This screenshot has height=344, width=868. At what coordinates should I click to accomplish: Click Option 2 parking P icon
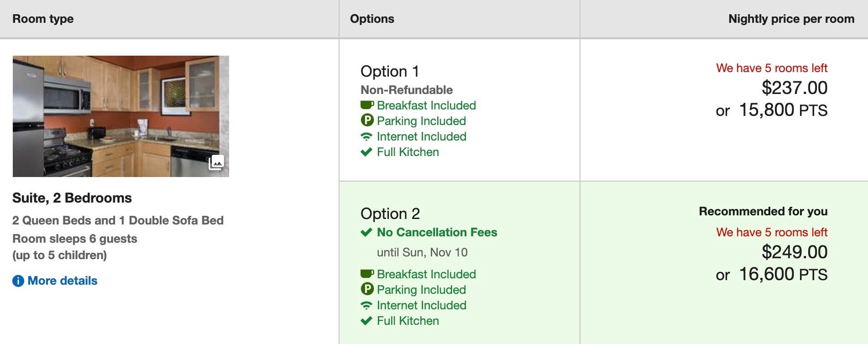tap(367, 289)
